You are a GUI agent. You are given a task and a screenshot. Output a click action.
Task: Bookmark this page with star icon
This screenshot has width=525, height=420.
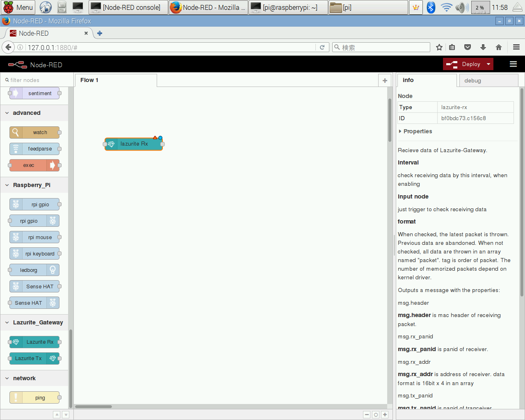[x=439, y=47]
